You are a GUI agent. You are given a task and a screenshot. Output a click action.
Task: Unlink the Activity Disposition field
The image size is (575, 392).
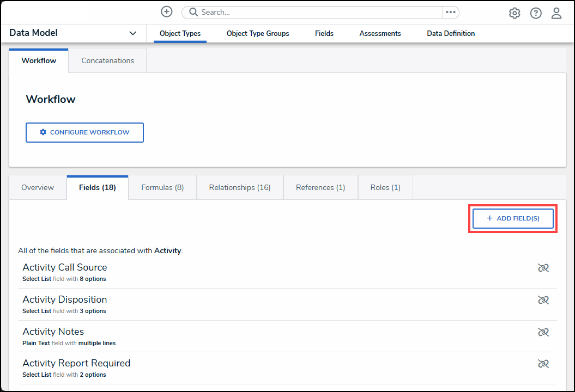click(x=543, y=300)
